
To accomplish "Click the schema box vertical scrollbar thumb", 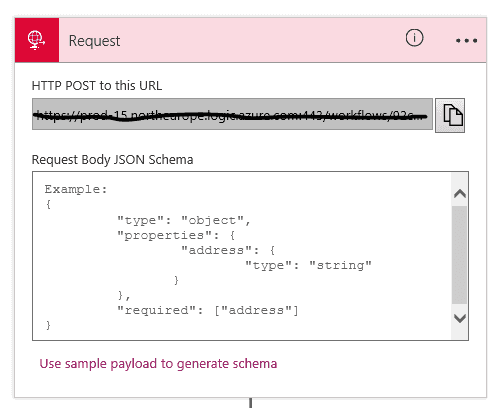I will coord(459,255).
